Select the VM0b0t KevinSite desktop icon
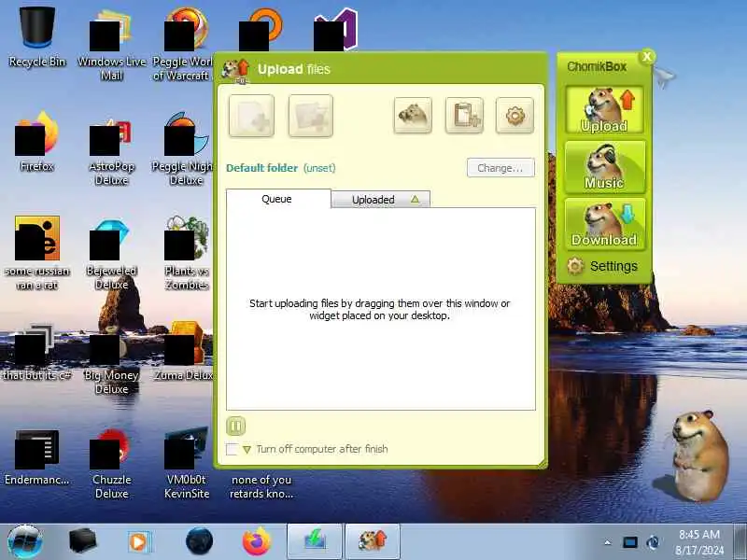 tap(186, 463)
